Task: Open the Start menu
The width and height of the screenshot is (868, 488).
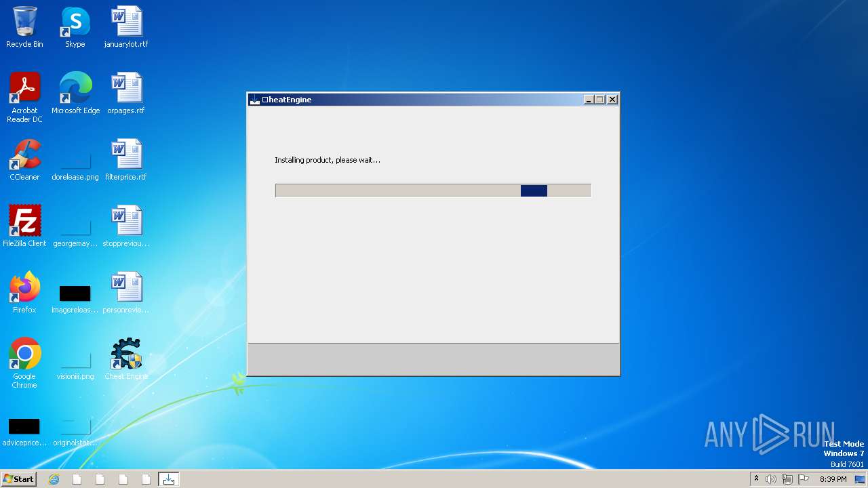Action: tap(18, 479)
